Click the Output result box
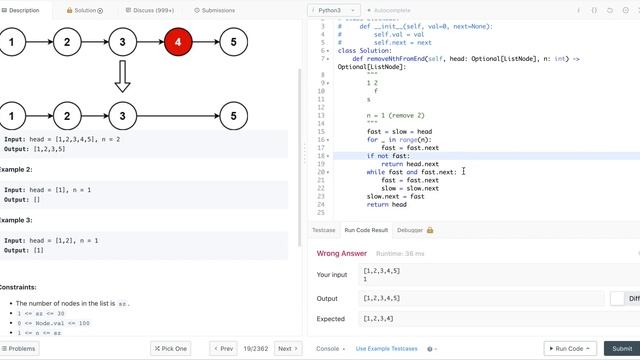This screenshot has height=360, width=640. [x=481, y=298]
